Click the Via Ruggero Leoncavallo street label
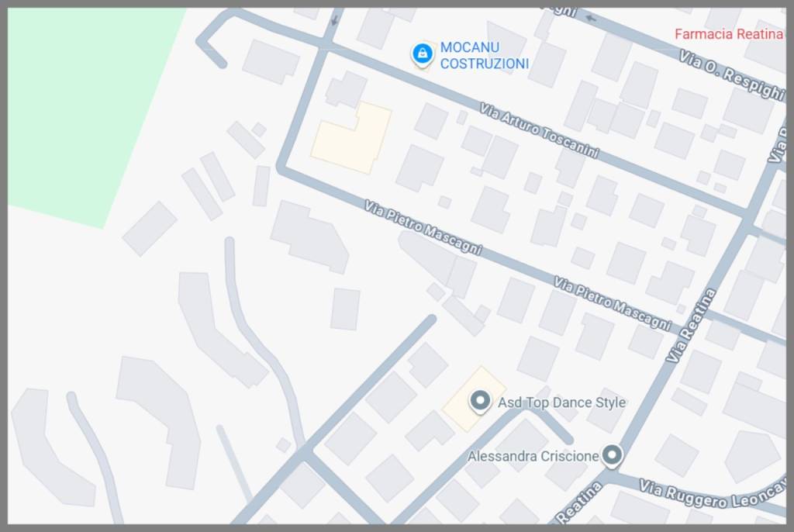 coord(713,494)
